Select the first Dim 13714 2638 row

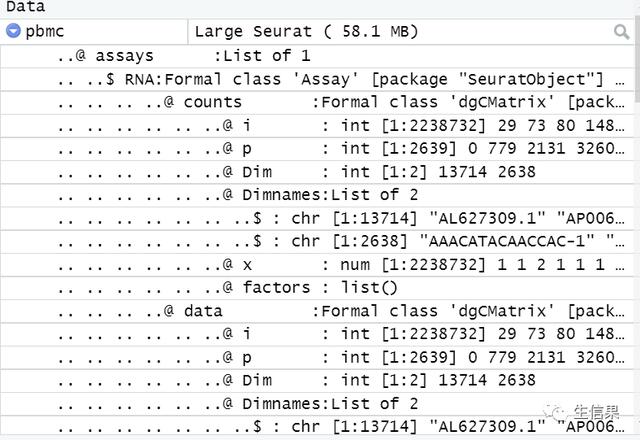[x=318, y=172]
